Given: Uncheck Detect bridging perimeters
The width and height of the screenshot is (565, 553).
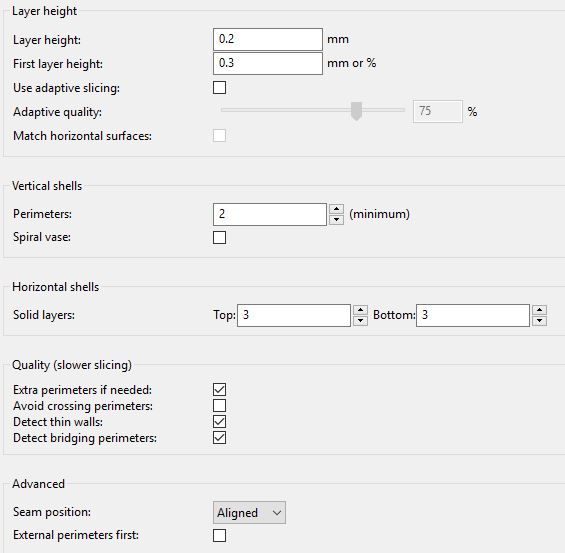Looking at the screenshot, I should coord(219,438).
